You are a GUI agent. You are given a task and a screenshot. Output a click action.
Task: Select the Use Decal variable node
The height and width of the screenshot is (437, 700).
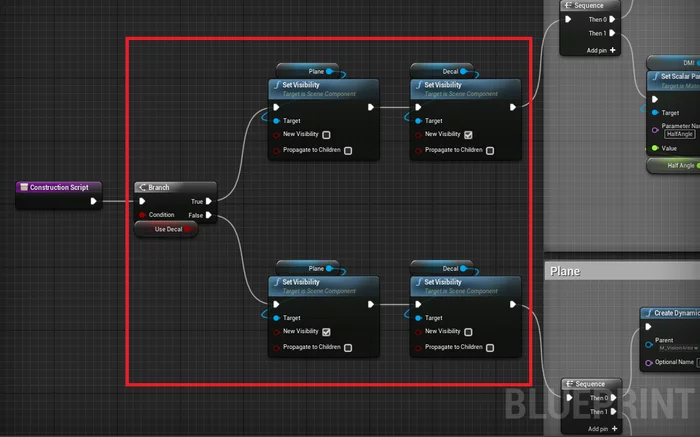point(166,229)
